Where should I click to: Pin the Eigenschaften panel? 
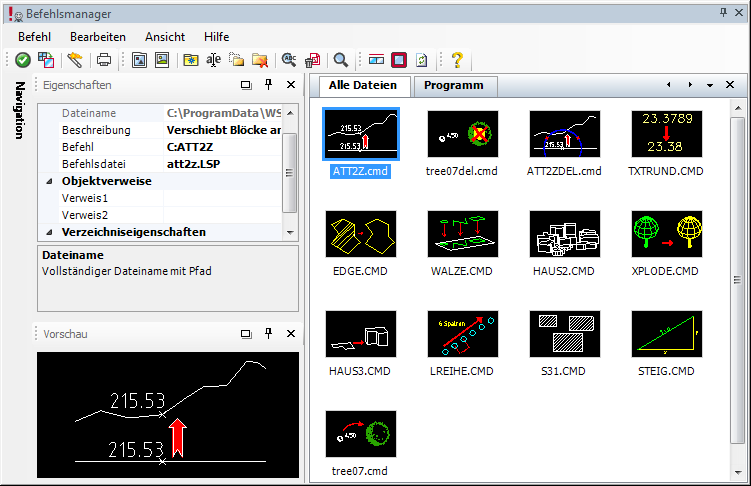(269, 86)
